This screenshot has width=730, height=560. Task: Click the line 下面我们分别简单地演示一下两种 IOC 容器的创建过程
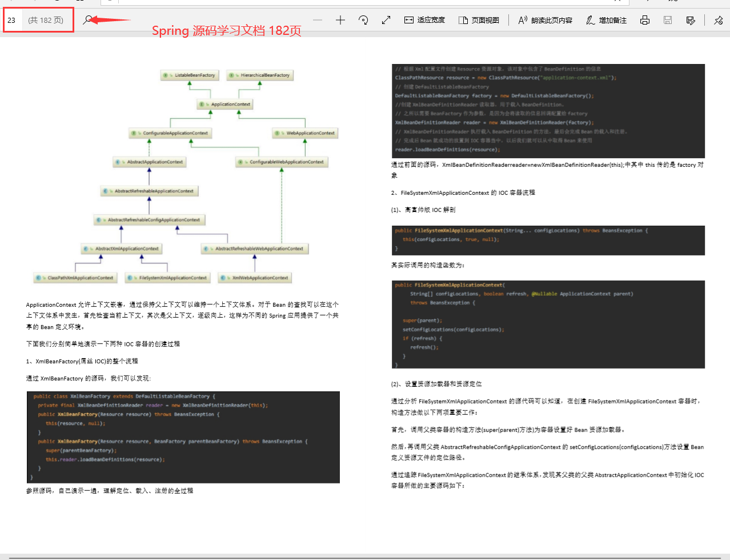click(103, 344)
